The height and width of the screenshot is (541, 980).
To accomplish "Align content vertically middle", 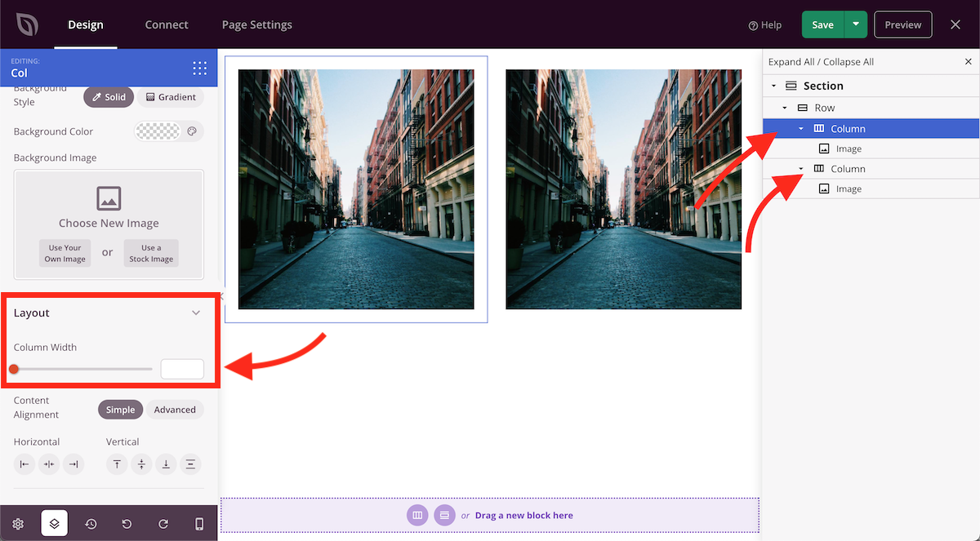I will tap(141, 464).
